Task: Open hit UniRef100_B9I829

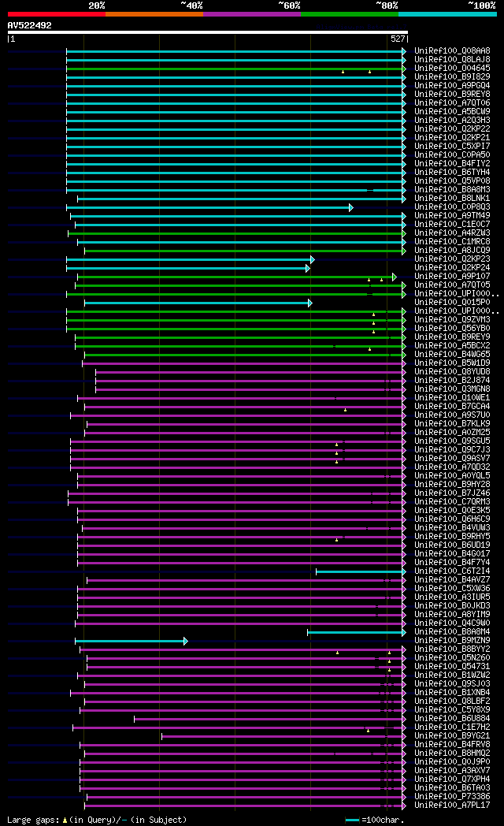Action: pos(452,77)
